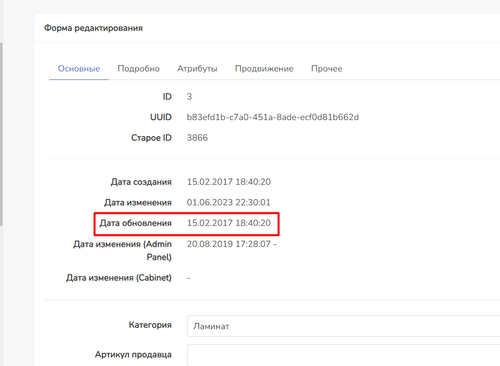Click the UUID label
This screenshot has height=366, width=500.
point(161,117)
